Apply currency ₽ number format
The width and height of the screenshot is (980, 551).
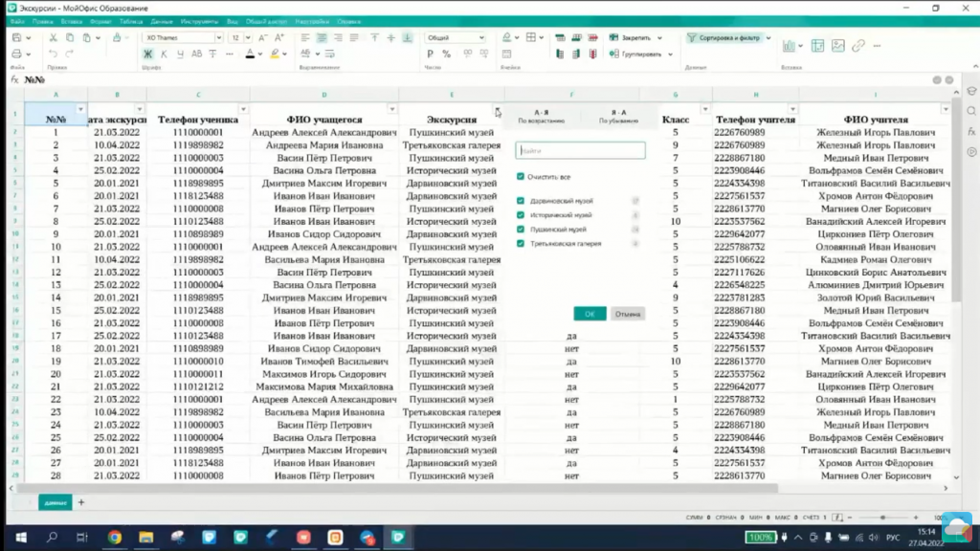click(430, 54)
